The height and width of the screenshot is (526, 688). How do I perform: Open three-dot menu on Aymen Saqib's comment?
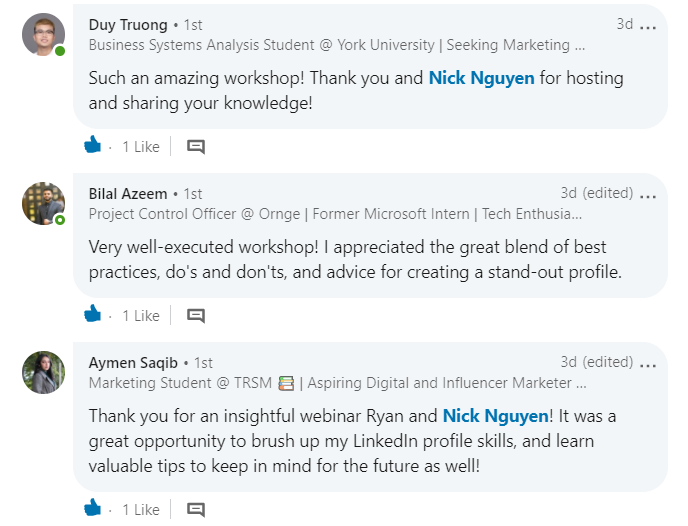[648, 365]
